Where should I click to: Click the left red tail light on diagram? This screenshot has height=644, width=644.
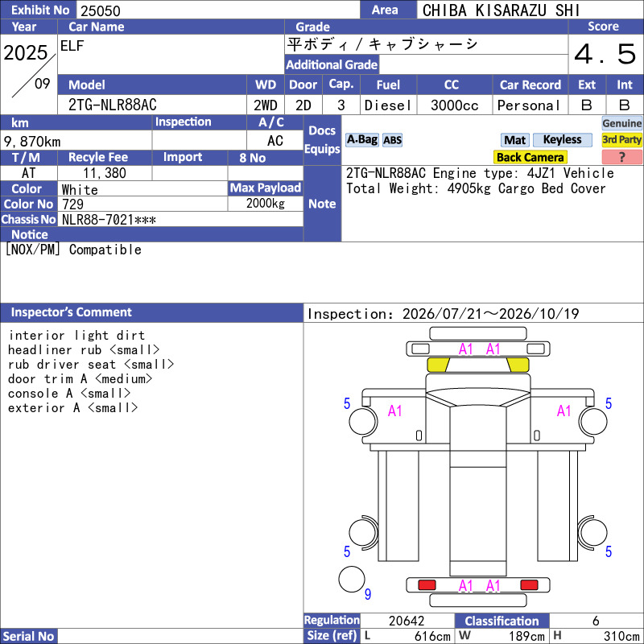tap(427, 585)
